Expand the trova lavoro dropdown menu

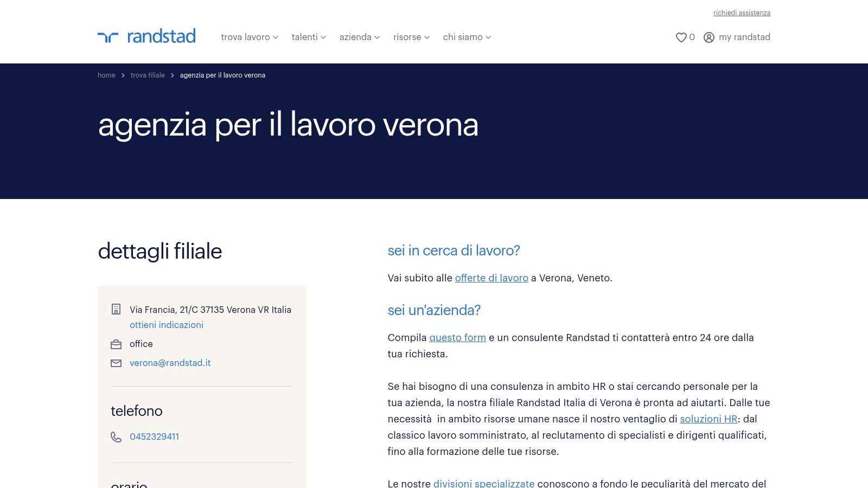[x=250, y=37]
